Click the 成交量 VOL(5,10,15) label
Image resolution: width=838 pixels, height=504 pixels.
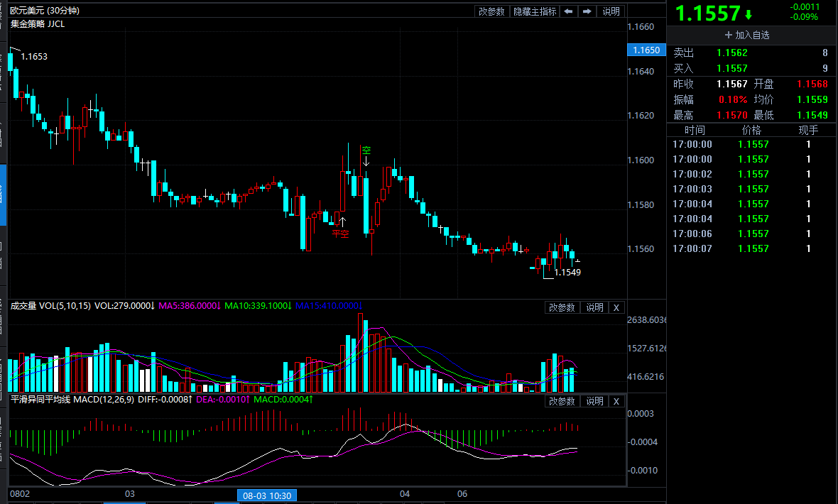(50, 306)
